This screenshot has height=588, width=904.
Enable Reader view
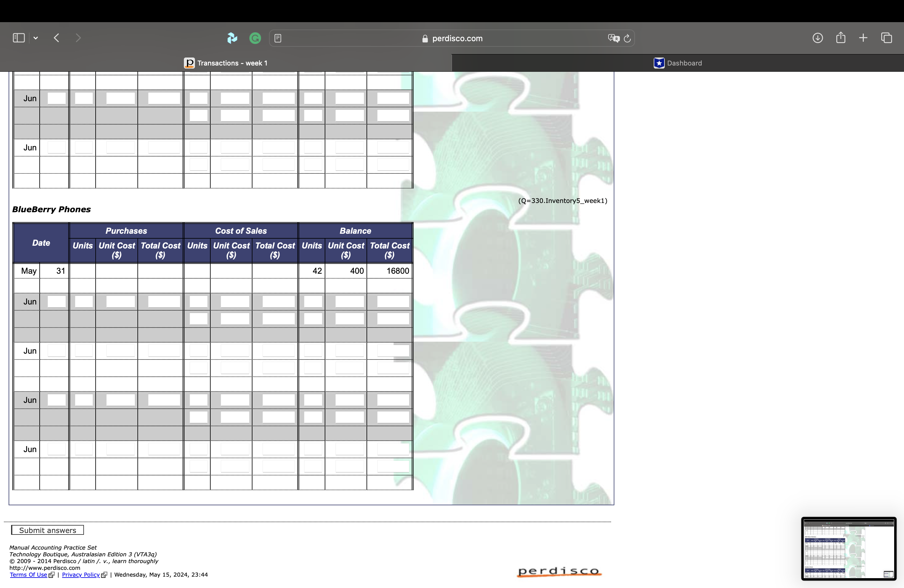point(278,38)
